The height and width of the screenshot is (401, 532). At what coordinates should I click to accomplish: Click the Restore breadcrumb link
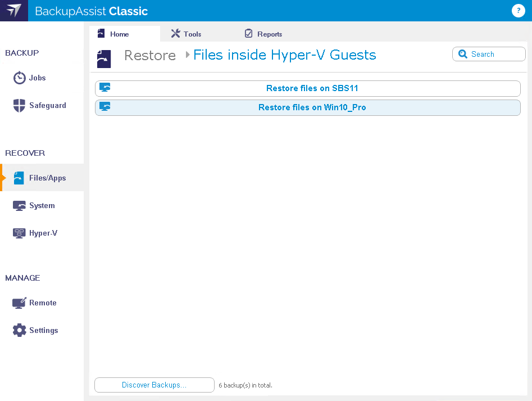[150, 55]
